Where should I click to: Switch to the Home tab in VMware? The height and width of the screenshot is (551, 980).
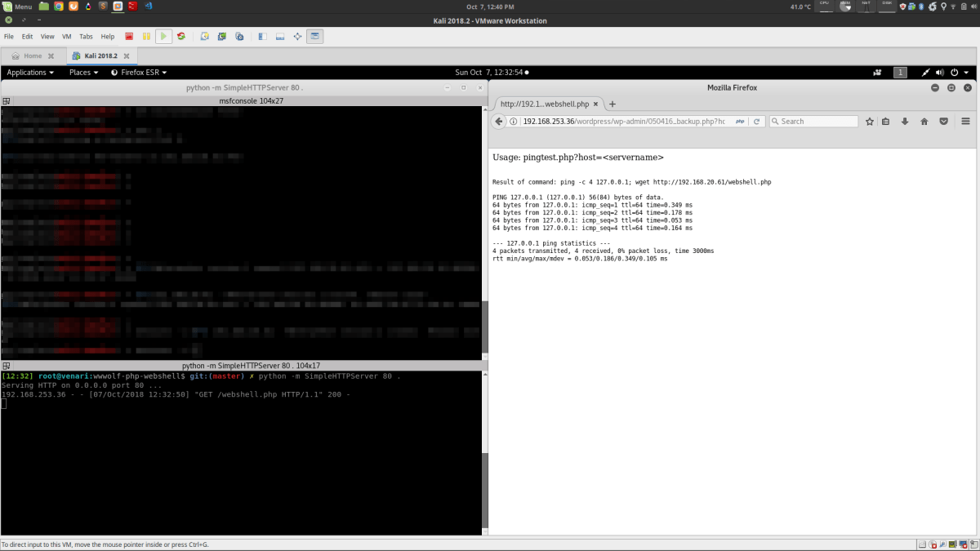(x=33, y=56)
